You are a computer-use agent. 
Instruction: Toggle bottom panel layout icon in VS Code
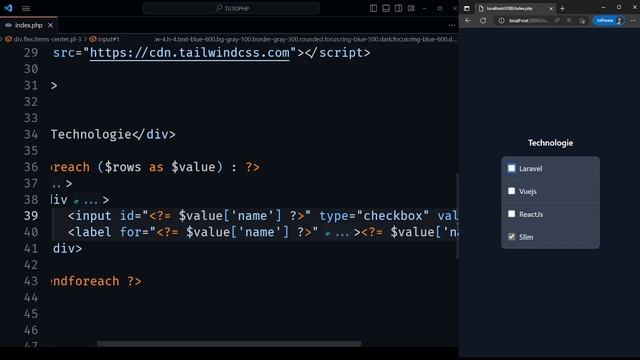[386, 8]
